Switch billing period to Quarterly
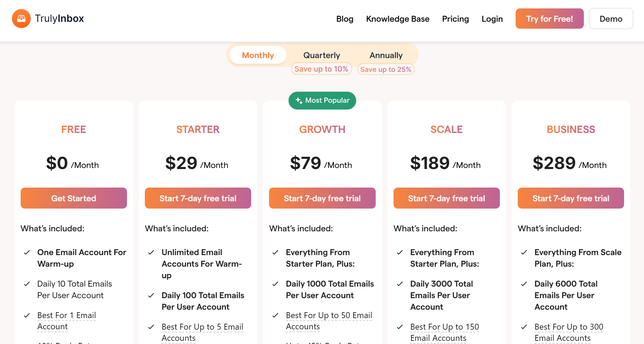 point(321,55)
